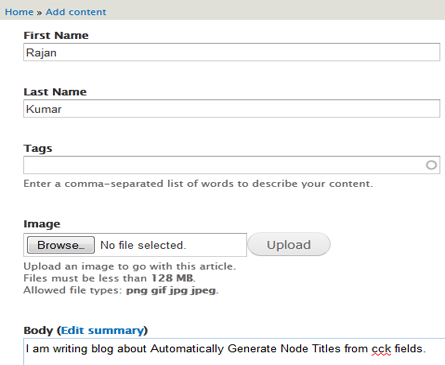The image size is (445, 365).
Task: Click into the Body text area
Action: [x=234, y=352]
